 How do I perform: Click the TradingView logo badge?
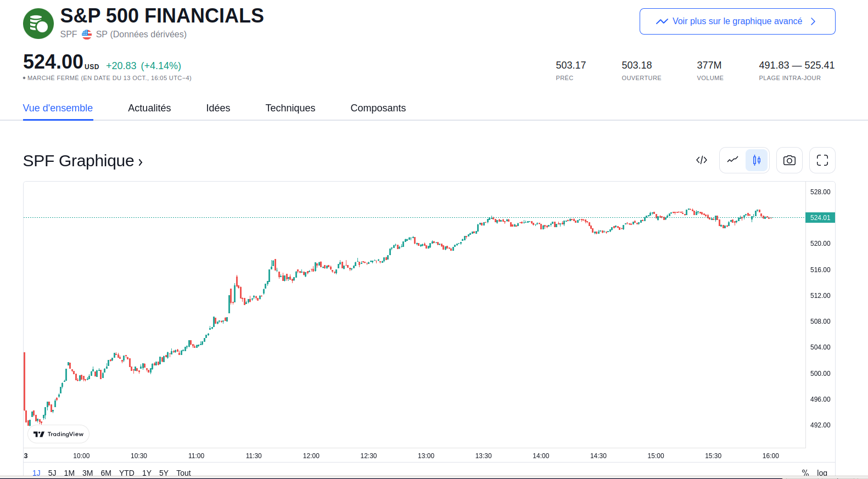pyautogui.click(x=58, y=434)
